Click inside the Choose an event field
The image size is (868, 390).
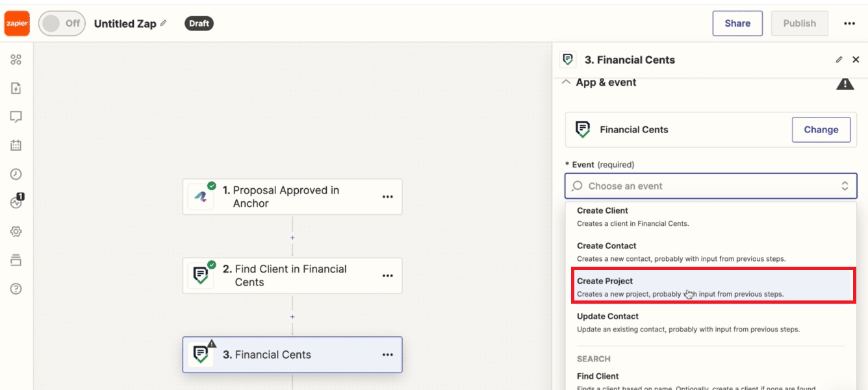[x=711, y=186]
